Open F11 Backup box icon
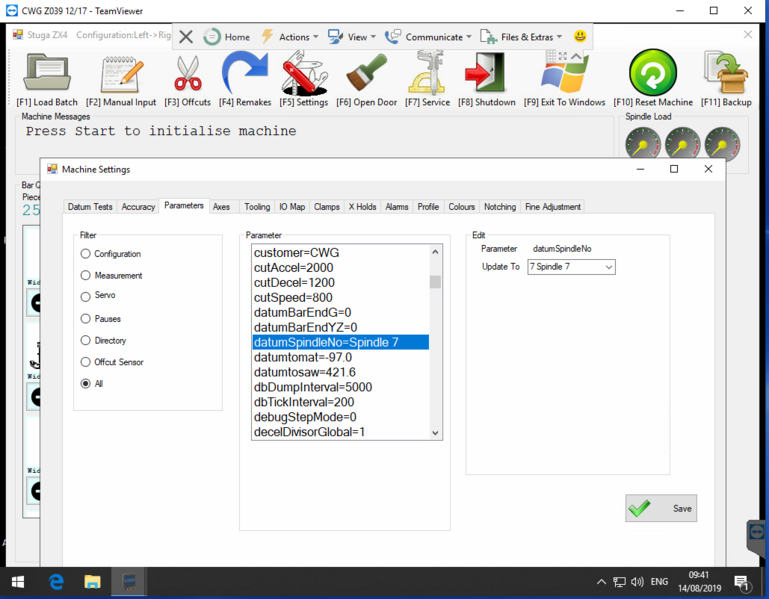769x599 pixels. point(726,73)
